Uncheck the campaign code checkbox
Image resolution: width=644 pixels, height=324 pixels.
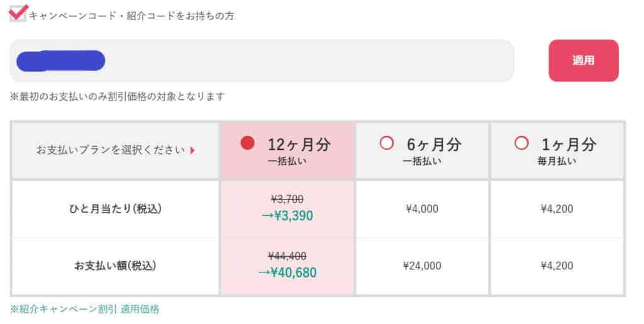(x=18, y=14)
